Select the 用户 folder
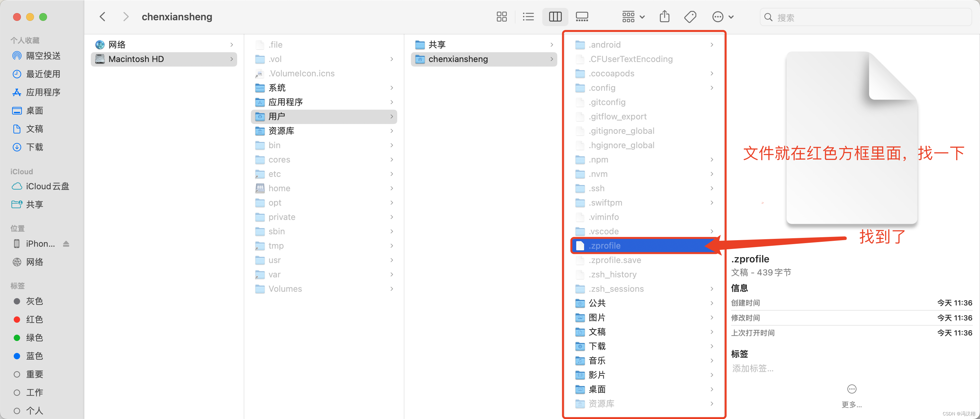Screen dimensions: 980x419 pyautogui.click(x=324, y=116)
